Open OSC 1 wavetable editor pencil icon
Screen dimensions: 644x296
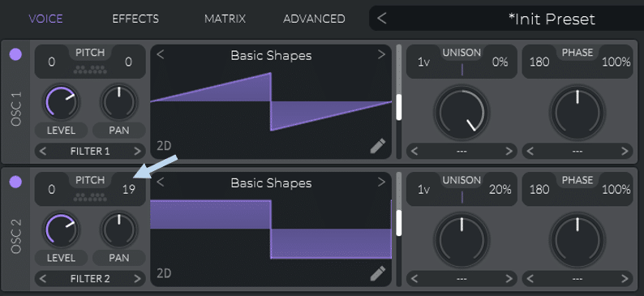tap(378, 146)
